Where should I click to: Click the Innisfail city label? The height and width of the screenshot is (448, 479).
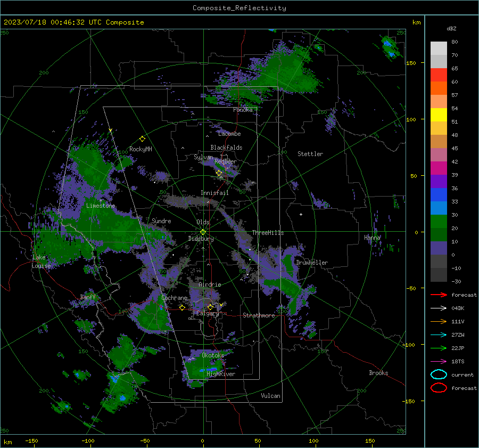point(214,193)
